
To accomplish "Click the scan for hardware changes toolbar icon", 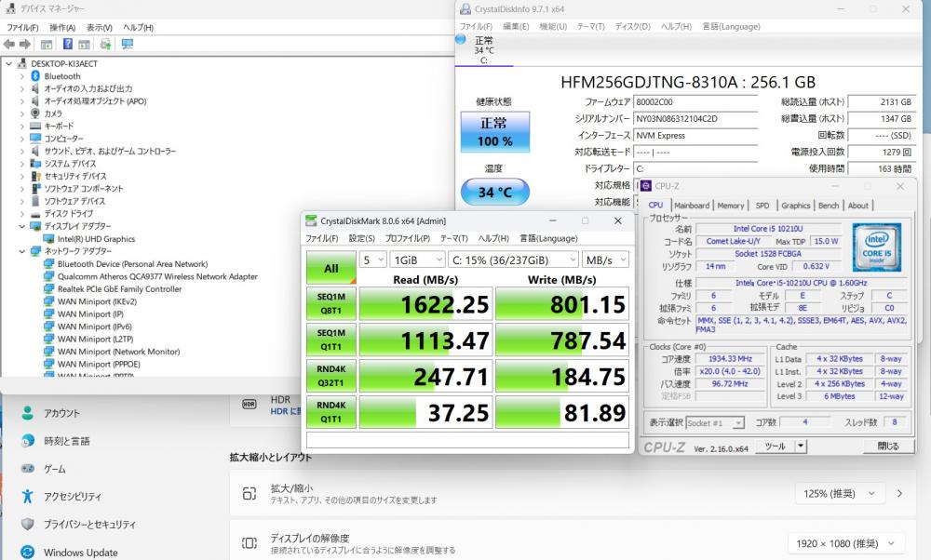I will pos(127,44).
